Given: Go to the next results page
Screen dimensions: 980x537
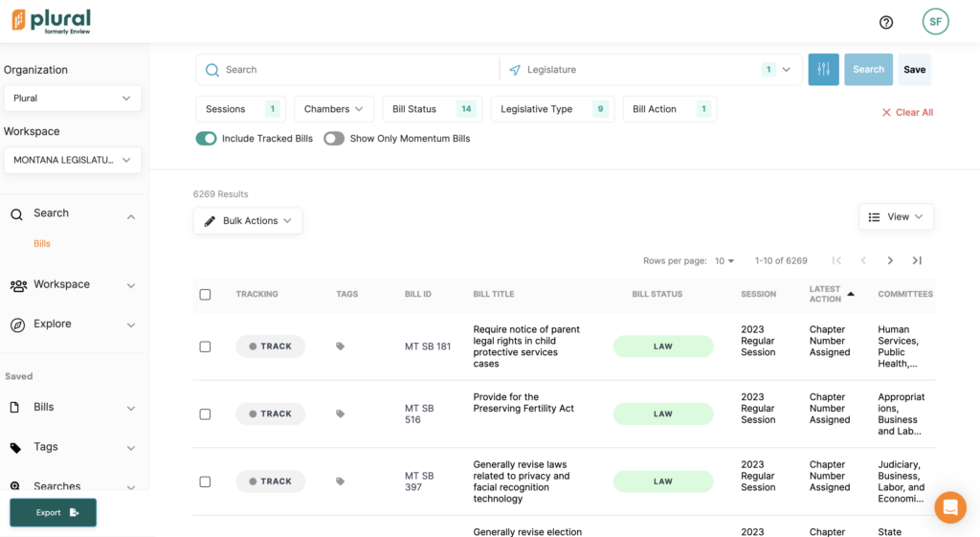Looking at the screenshot, I should pyautogui.click(x=890, y=260).
